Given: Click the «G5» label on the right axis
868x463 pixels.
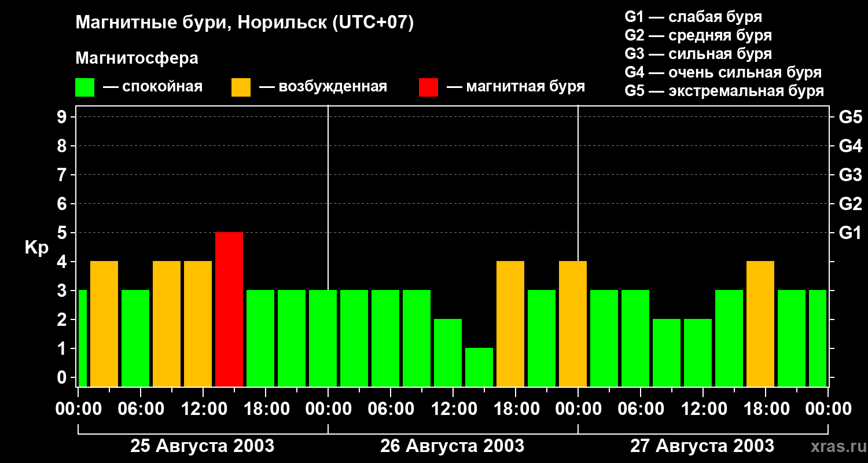Looking at the screenshot, I should tap(850, 117).
